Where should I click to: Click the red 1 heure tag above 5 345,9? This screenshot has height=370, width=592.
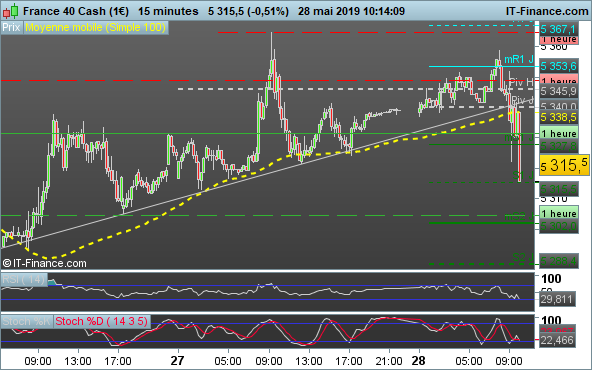[x=559, y=80]
